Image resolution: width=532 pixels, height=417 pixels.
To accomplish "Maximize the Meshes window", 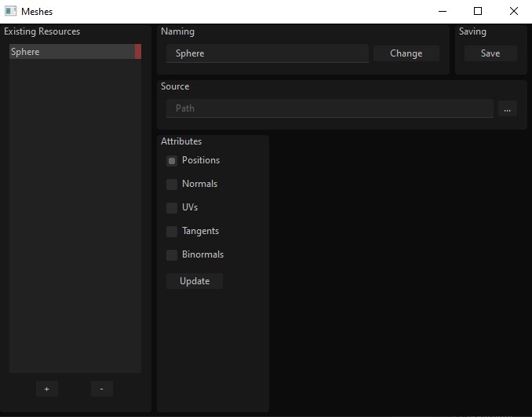I will point(478,11).
